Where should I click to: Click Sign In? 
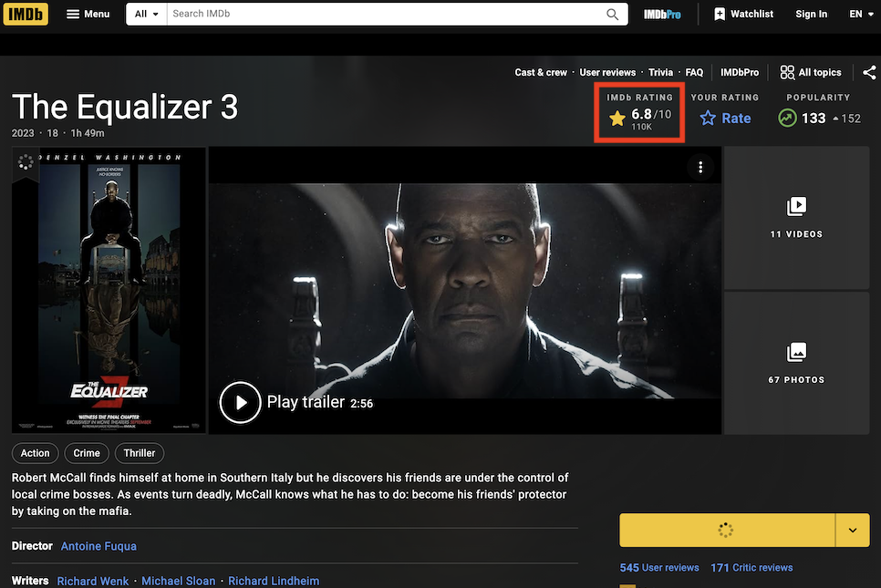point(811,14)
